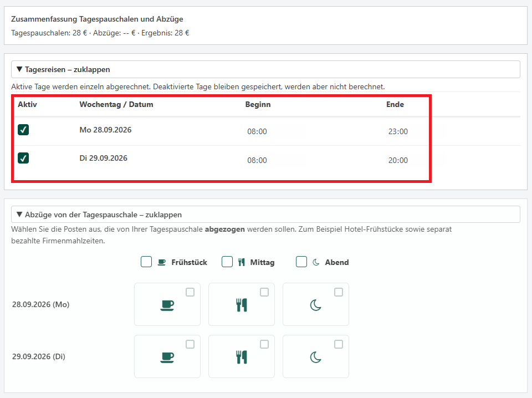Click the cutlery icon beside Mittag header

(x=241, y=262)
